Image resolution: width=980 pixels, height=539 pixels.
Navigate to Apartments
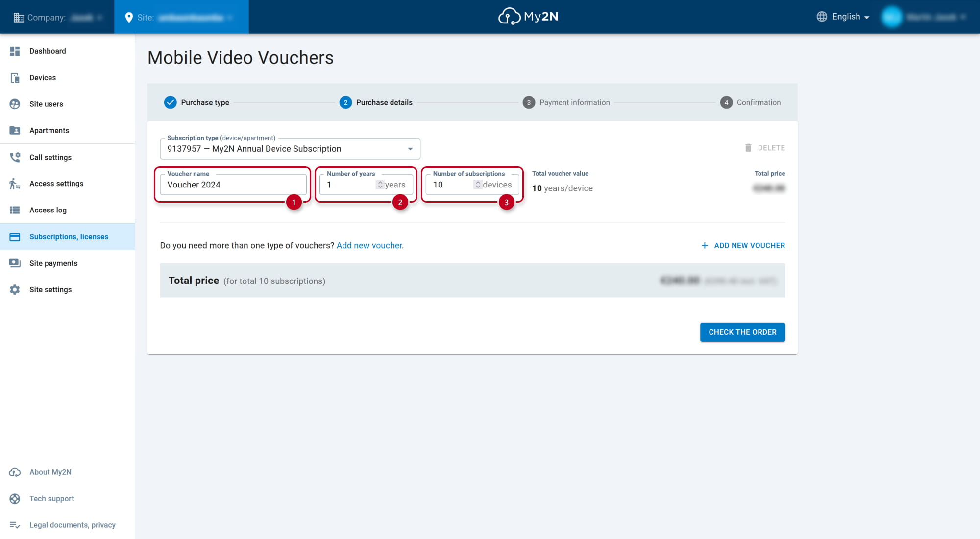click(x=68, y=130)
